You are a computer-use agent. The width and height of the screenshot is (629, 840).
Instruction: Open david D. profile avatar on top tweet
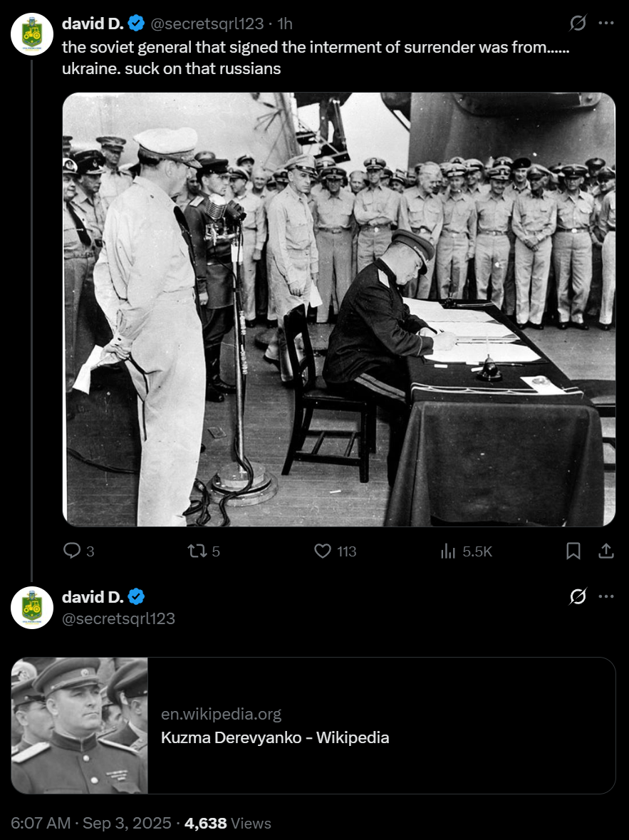[31, 34]
